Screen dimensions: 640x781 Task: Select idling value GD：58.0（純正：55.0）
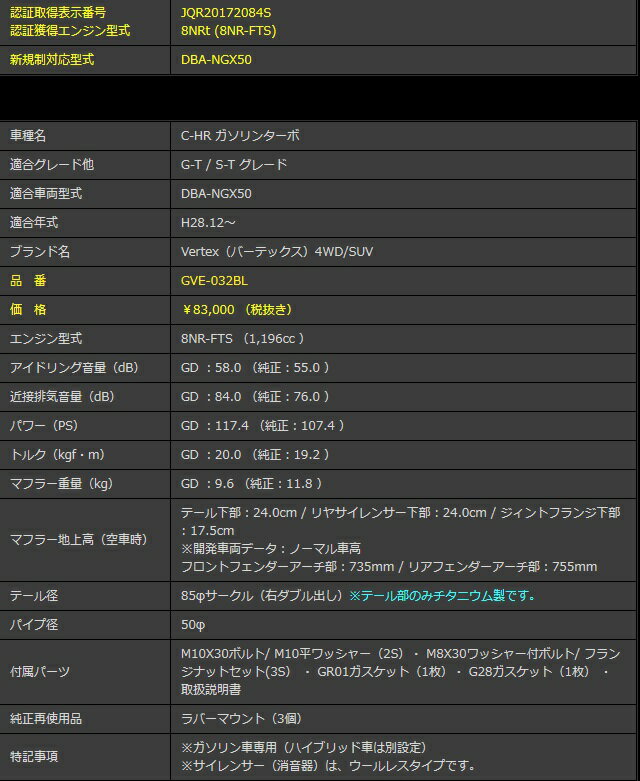[255, 367]
